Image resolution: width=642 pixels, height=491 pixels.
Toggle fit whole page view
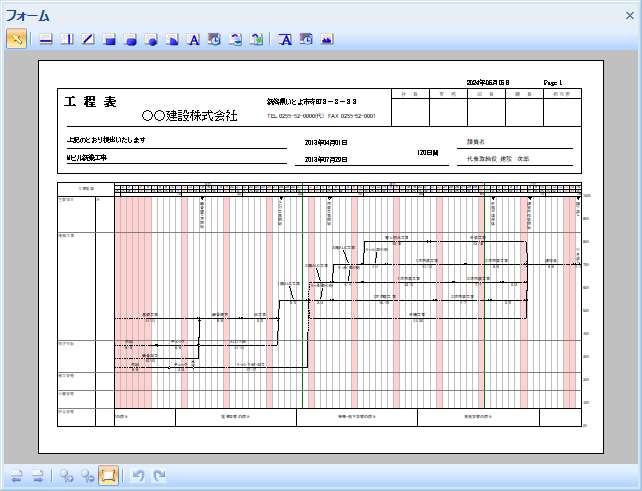click(x=109, y=475)
